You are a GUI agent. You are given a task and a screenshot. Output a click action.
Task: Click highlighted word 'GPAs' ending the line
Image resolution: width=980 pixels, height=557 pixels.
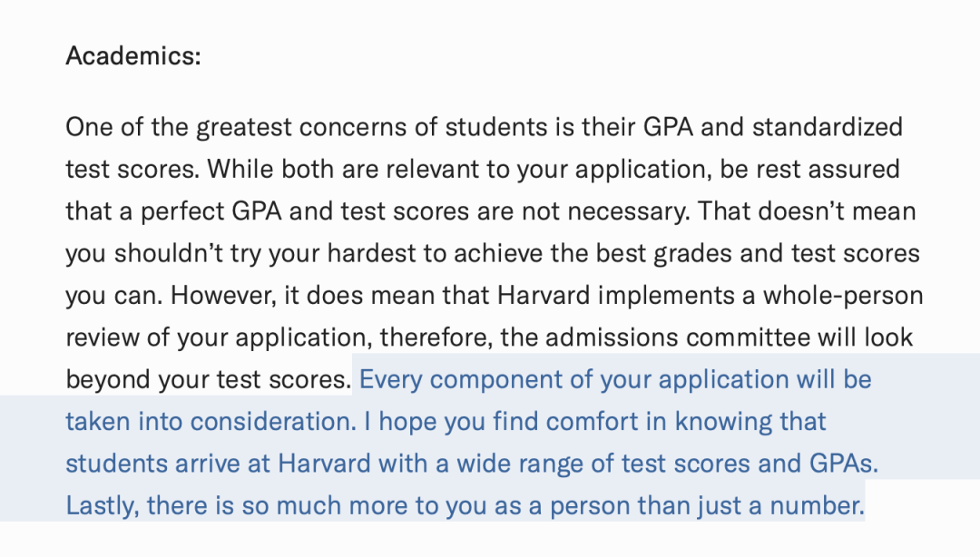click(x=843, y=464)
